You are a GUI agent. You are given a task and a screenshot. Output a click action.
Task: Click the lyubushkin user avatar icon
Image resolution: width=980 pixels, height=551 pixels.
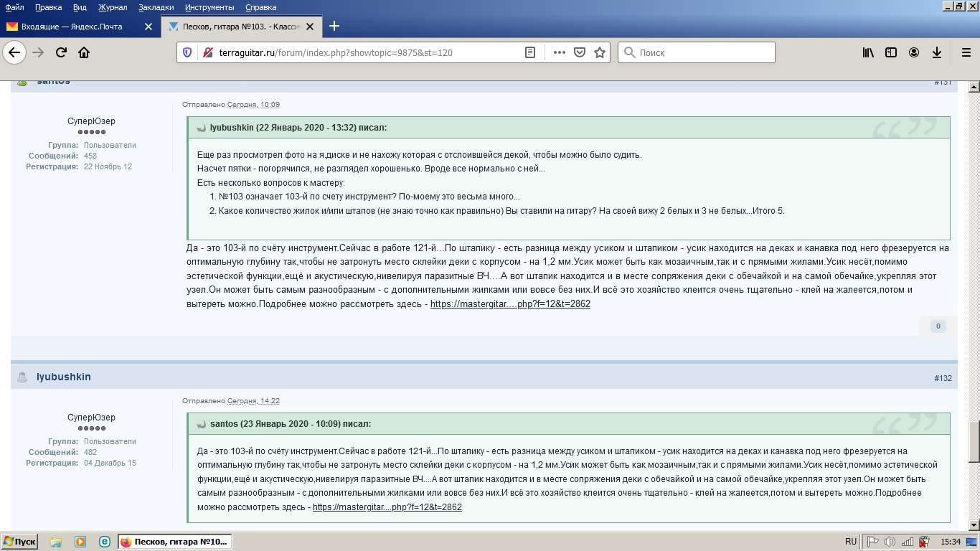[22, 377]
